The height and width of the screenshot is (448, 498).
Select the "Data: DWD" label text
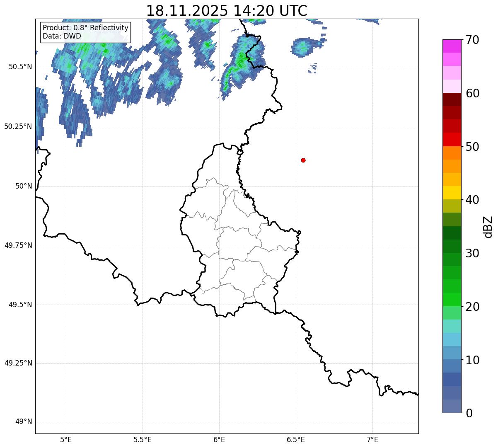pyautogui.click(x=62, y=36)
